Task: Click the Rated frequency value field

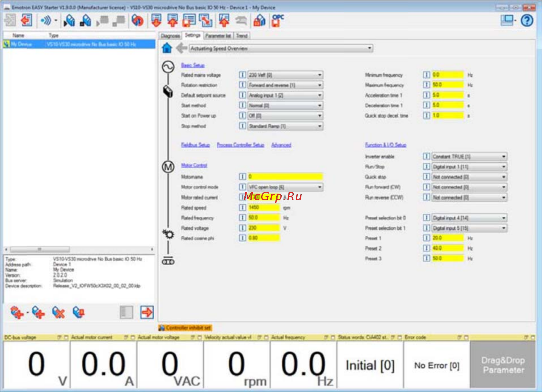Action: click(x=264, y=218)
